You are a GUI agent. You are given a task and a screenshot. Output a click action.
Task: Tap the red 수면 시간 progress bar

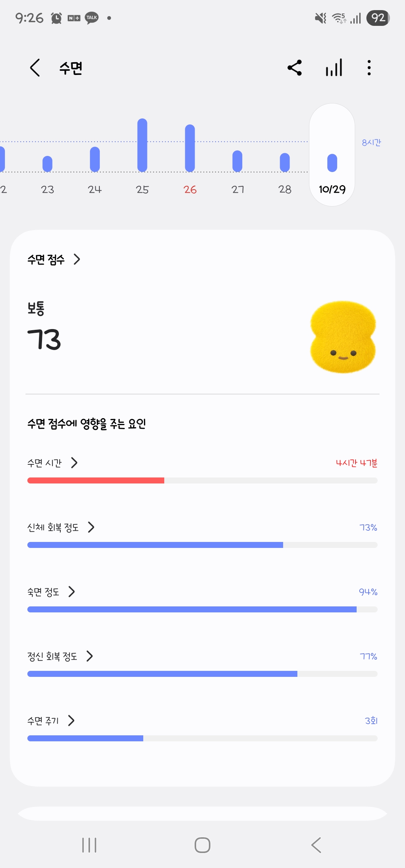(96, 480)
